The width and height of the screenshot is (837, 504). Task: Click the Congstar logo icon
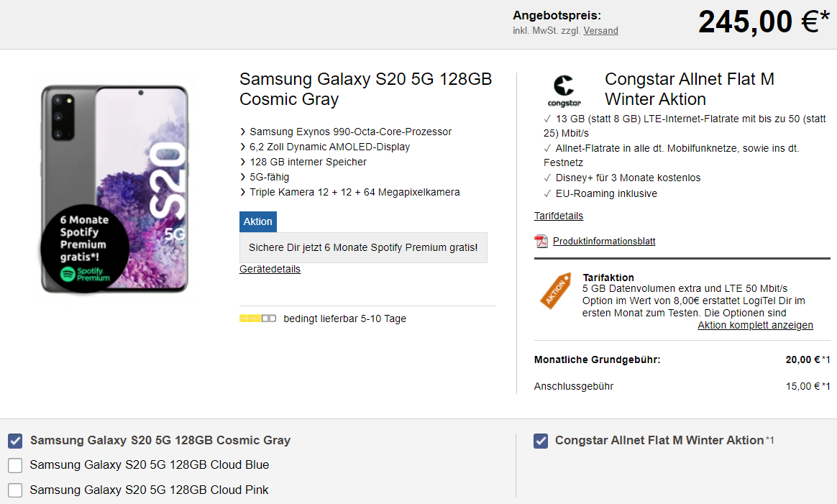[564, 91]
